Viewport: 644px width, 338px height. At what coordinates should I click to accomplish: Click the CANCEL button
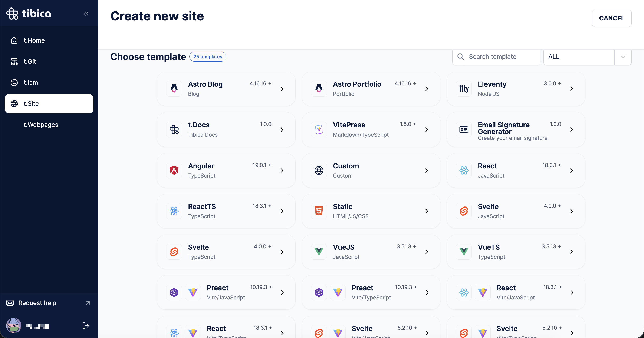pos(611,18)
